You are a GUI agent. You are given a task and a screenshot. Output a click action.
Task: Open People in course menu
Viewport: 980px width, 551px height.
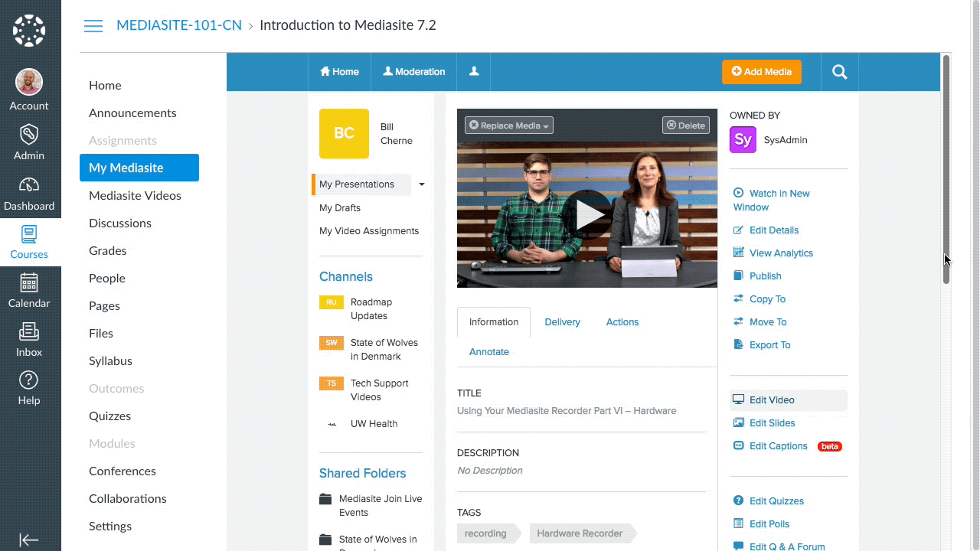coord(107,278)
